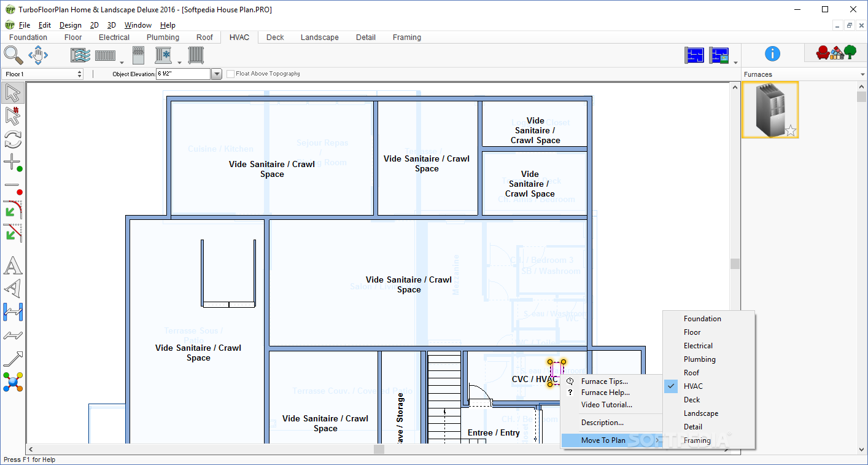868x465 pixels.
Task: Click the Object Elevation input field
Action: (183, 74)
